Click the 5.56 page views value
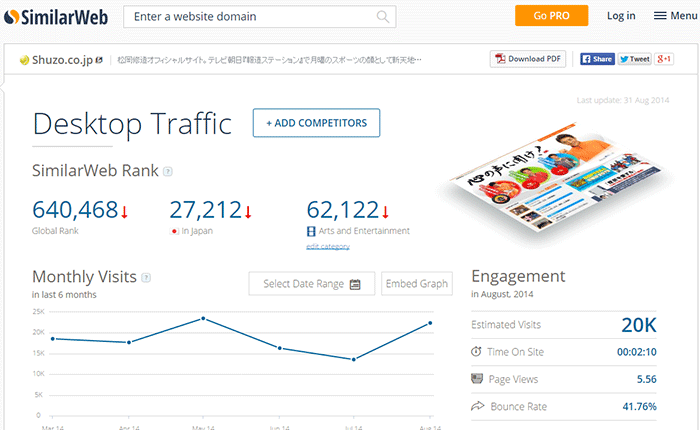The width and height of the screenshot is (700, 430). [646, 379]
